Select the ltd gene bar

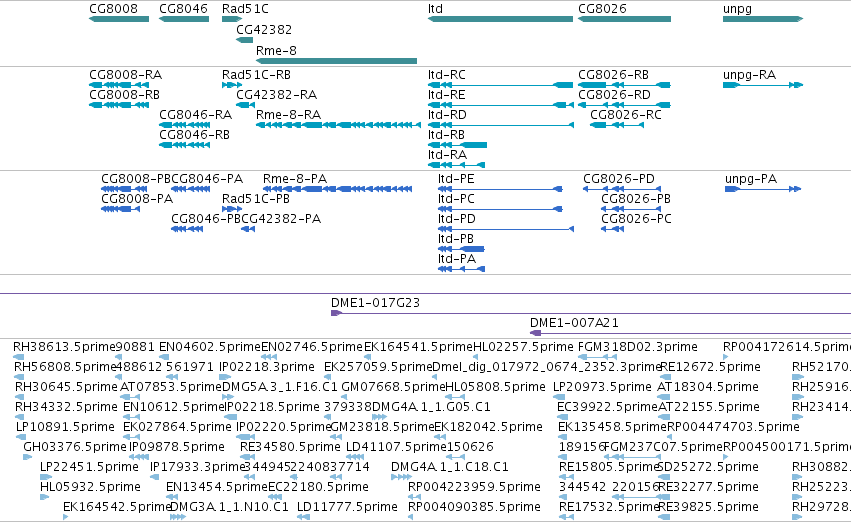point(500,19)
